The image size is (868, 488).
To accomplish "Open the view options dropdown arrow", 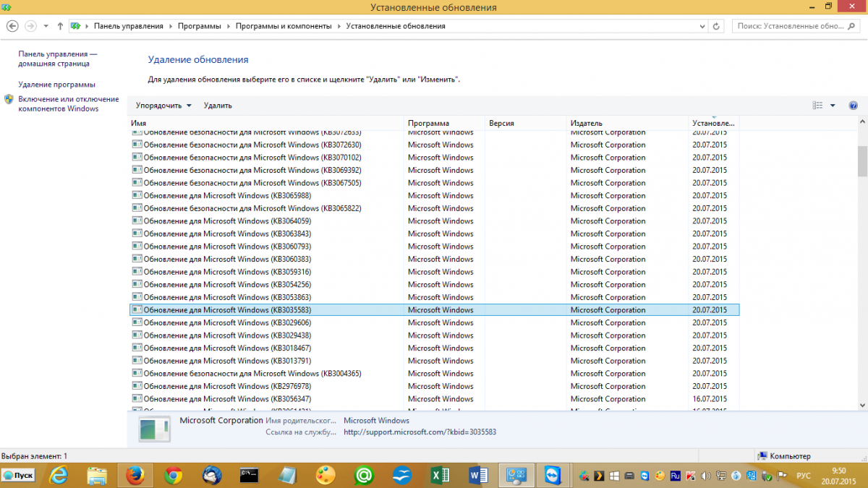I will click(x=833, y=106).
